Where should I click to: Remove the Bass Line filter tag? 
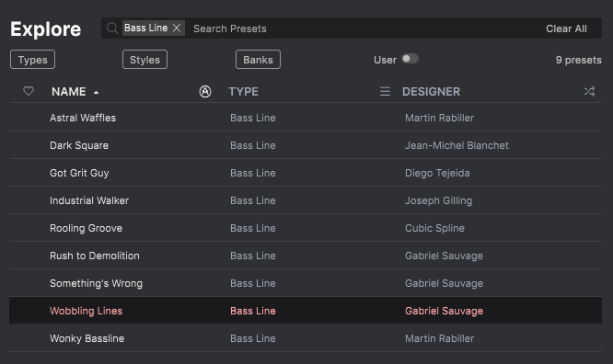pyautogui.click(x=177, y=28)
